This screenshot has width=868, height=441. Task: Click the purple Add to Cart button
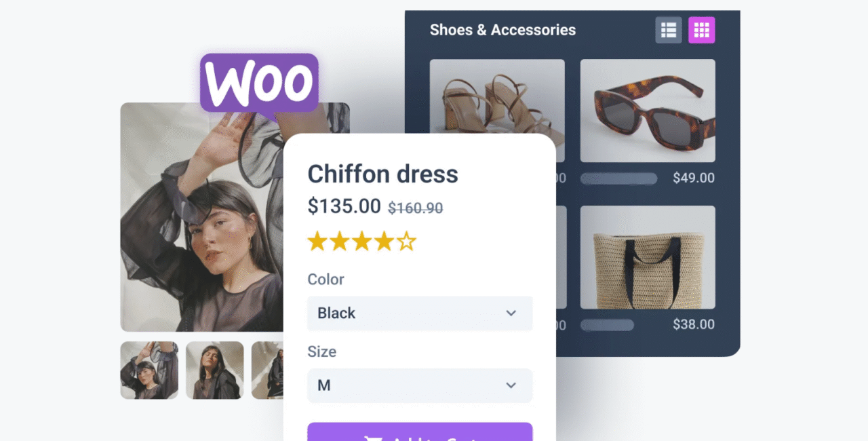[420, 432]
